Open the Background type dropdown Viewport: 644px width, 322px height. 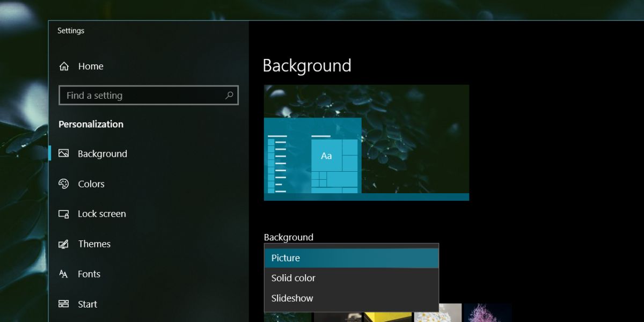(352, 258)
